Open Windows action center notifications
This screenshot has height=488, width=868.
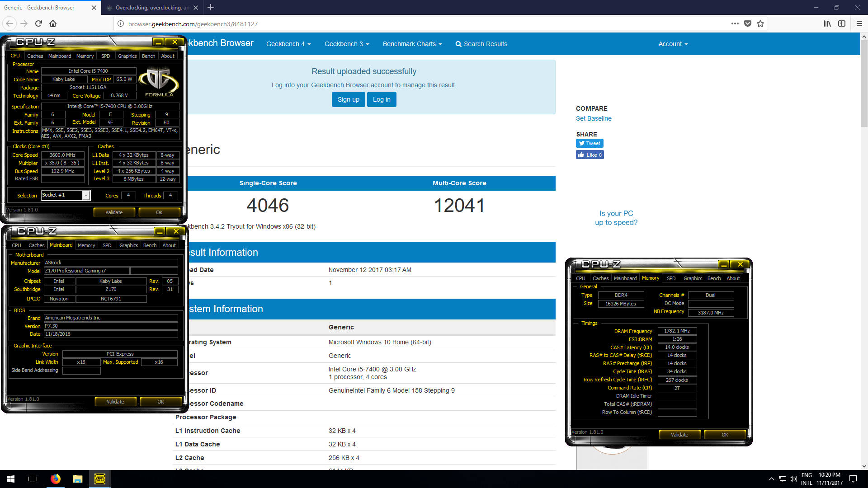click(x=853, y=479)
